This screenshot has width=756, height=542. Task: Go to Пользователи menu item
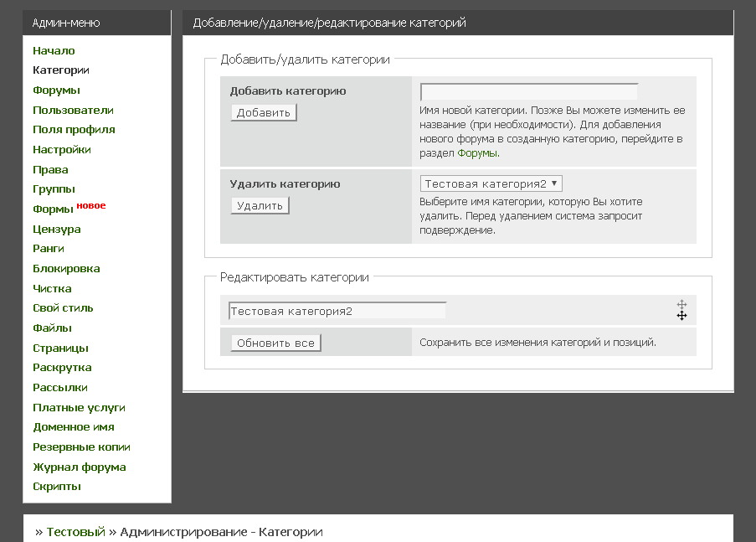tap(74, 110)
